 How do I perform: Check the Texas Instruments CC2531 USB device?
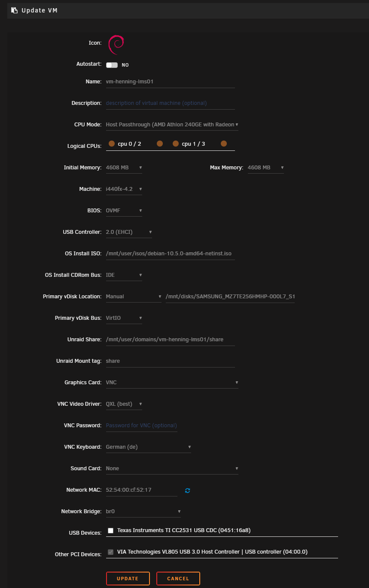tap(111, 531)
